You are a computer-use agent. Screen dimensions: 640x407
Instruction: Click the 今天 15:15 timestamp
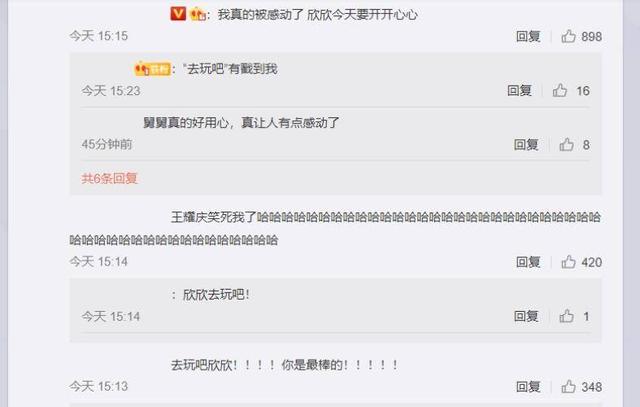pos(98,36)
